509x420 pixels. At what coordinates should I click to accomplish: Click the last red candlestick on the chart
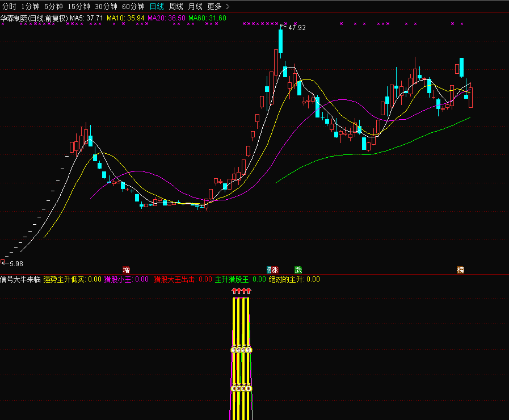(x=470, y=98)
